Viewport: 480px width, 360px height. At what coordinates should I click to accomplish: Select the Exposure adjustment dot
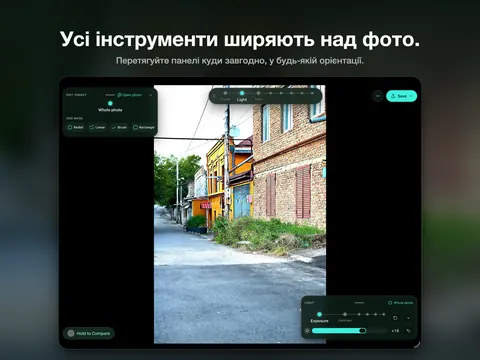coord(319,314)
